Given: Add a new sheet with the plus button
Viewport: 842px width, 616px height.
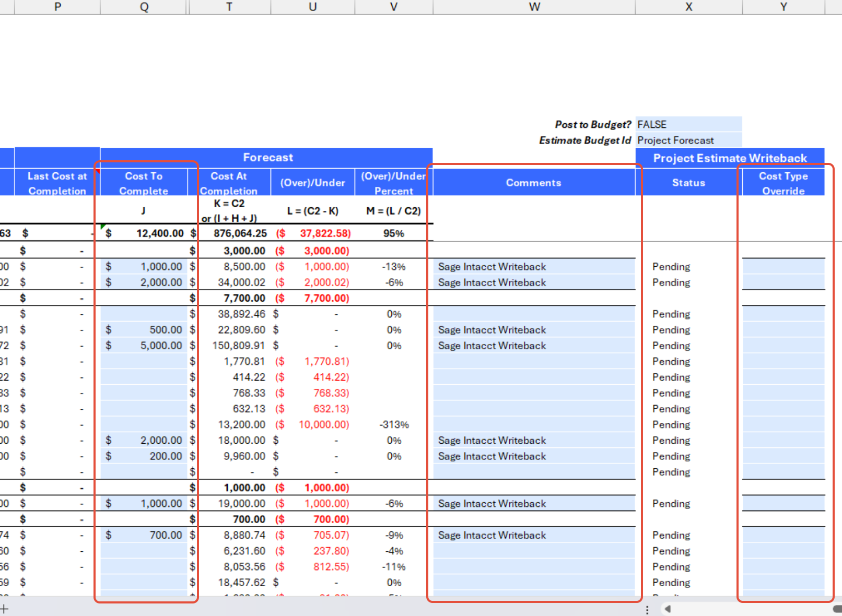Looking at the screenshot, I should pyautogui.click(x=5, y=609).
